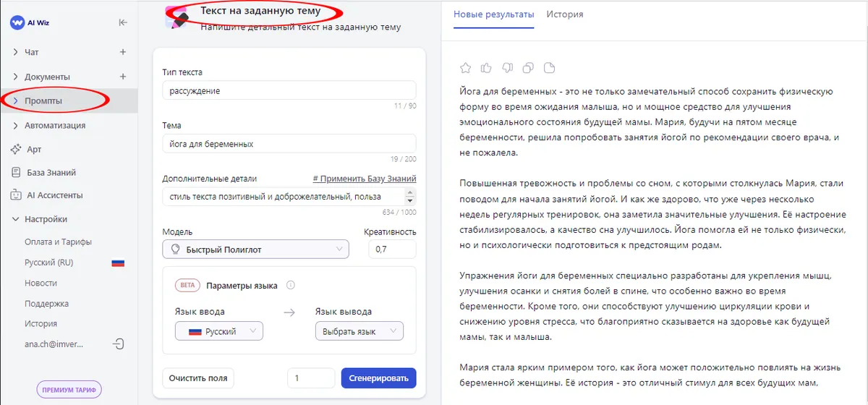Open the Модель dropdown Быстрый Полиглот
868x405 pixels.
pyautogui.click(x=256, y=250)
